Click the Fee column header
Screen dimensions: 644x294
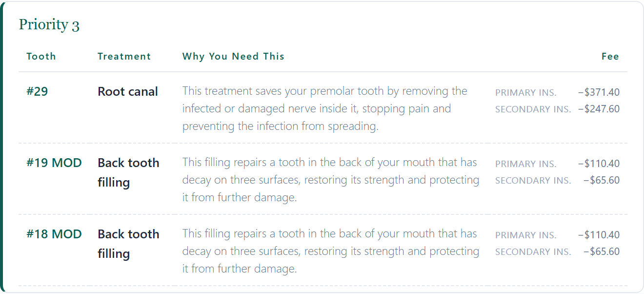(610, 56)
